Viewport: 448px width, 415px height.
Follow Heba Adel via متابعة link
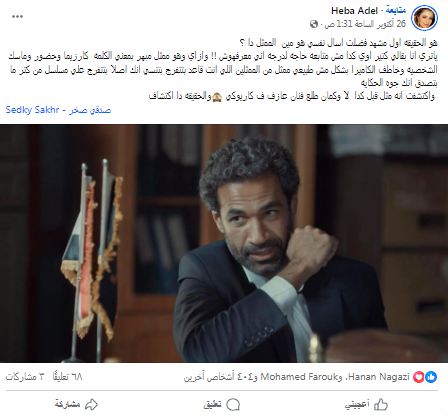point(396,11)
